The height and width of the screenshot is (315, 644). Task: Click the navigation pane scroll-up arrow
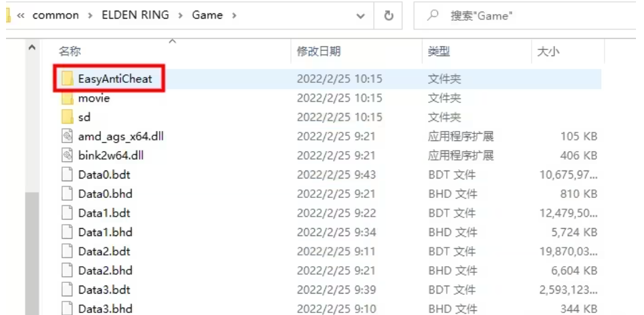(x=32, y=47)
